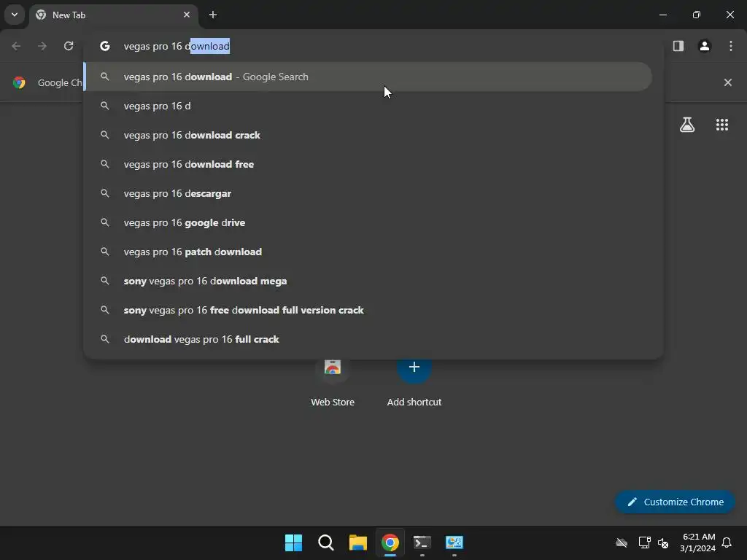
Task: Open the Web Store shortcut
Action: [333, 381]
